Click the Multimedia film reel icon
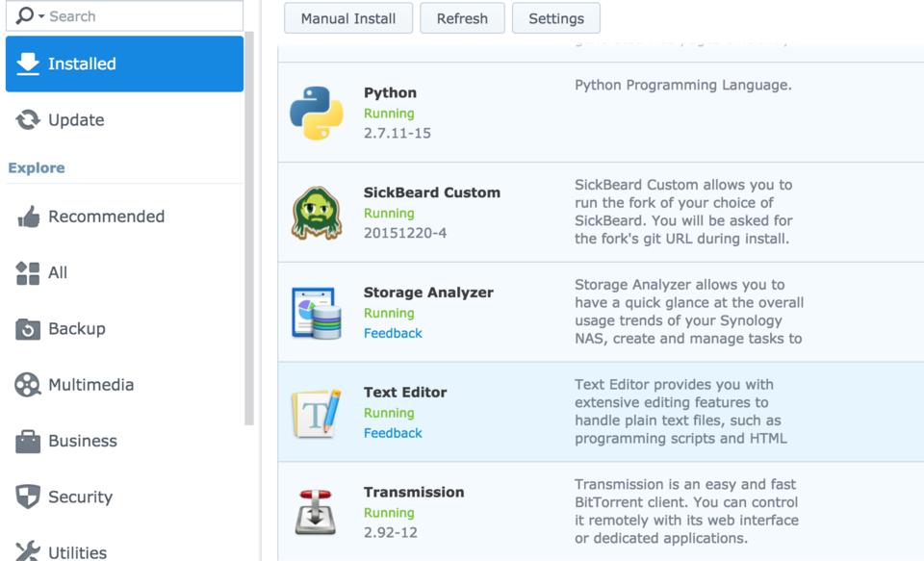The height and width of the screenshot is (561, 924). tap(28, 385)
